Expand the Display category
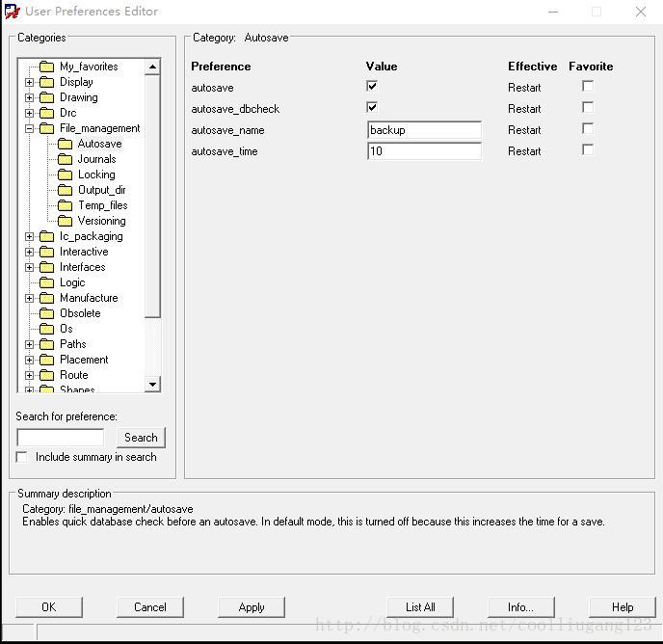Image resolution: width=663 pixels, height=644 pixels. (29, 82)
